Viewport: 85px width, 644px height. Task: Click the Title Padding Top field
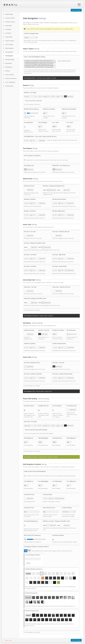coord(26,442)
